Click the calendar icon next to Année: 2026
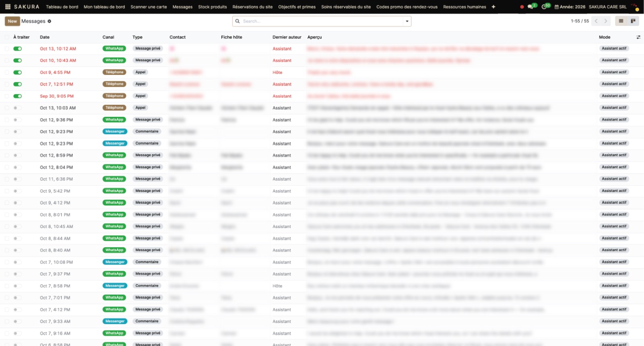The image size is (644, 346). [x=557, y=7]
